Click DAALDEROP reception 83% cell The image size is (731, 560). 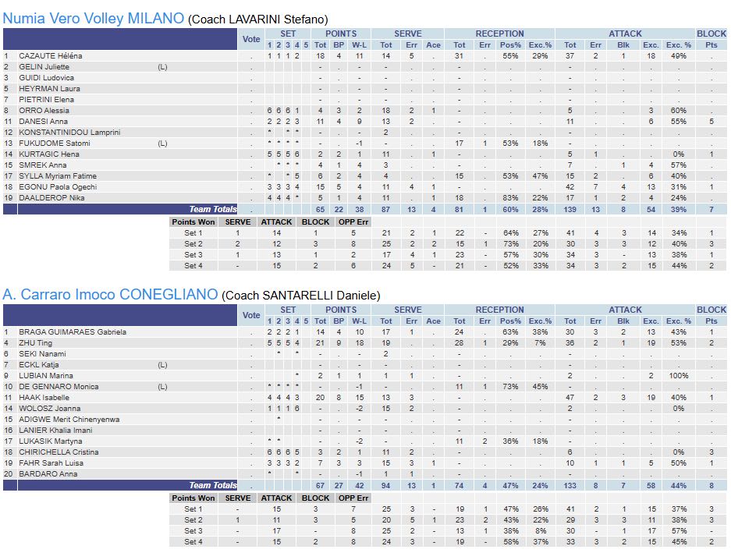[x=510, y=198]
